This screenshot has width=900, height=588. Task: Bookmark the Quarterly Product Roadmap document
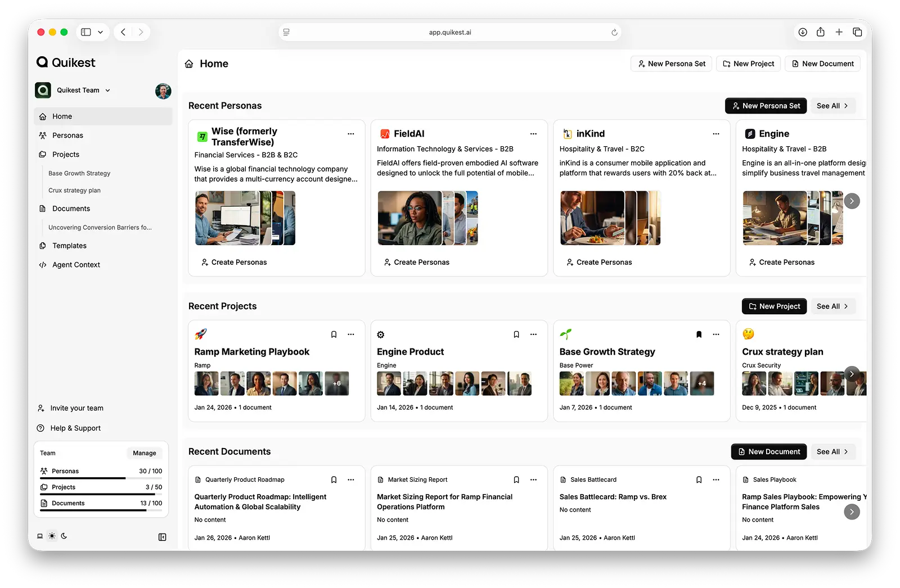click(x=334, y=480)
